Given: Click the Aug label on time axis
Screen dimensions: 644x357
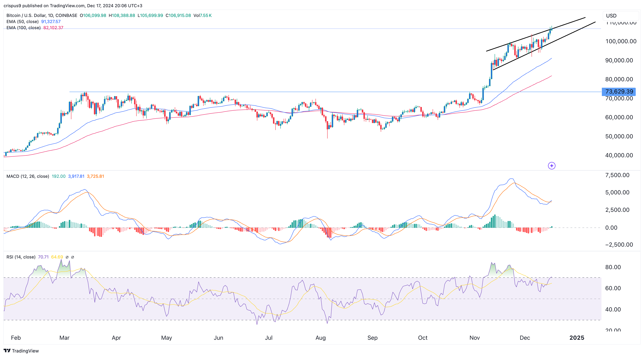Looking at the screenshot, I should [x=321, y=338].
